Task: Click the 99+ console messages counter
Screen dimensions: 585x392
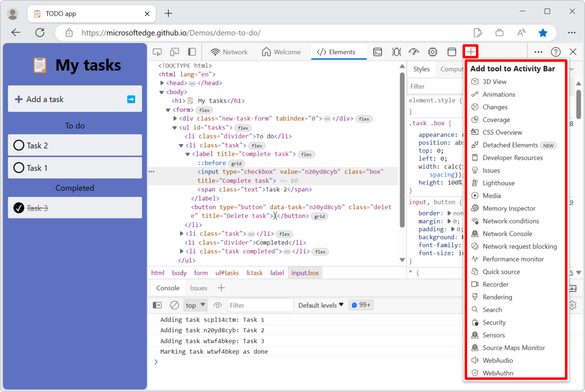Action: click(360, 305)
